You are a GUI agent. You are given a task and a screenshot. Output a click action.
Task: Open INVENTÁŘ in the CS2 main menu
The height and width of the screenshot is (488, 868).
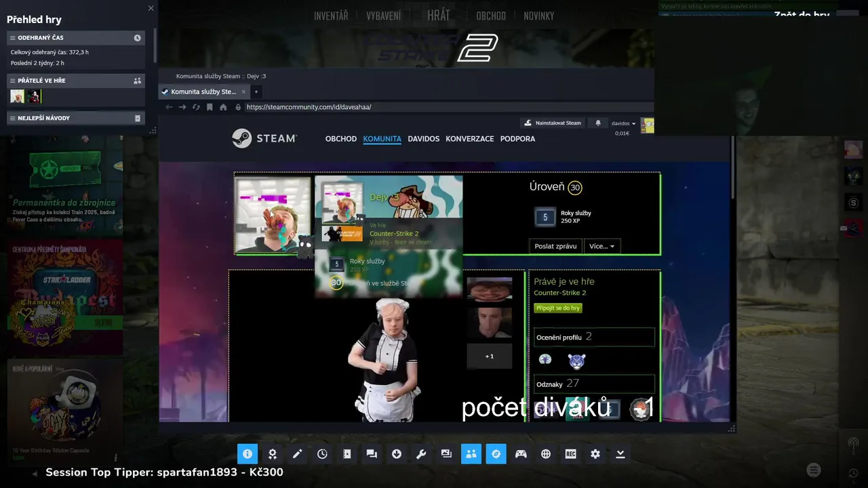(x=331, y=16)
